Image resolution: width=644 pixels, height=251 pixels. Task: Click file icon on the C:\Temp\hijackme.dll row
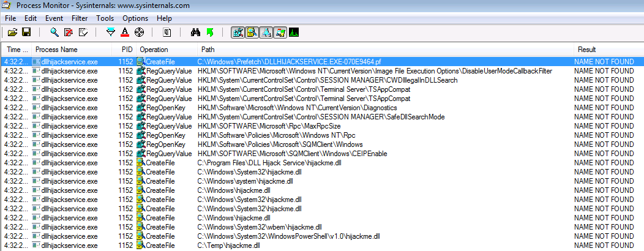141,245
